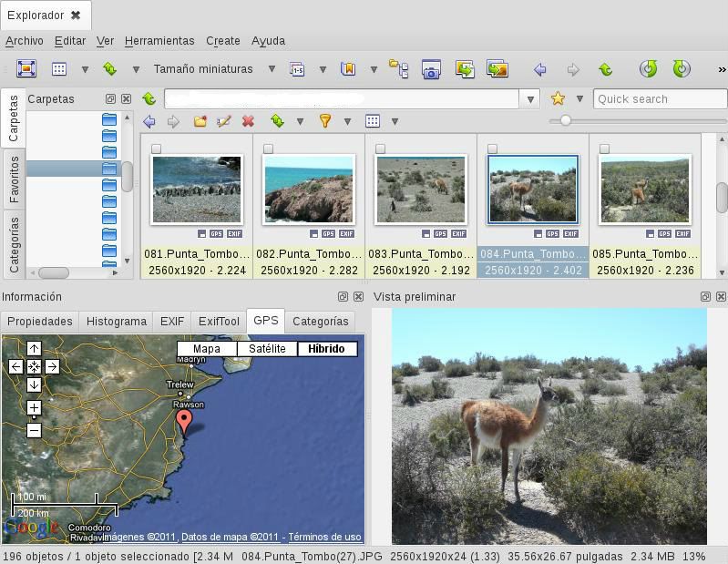Click the batch rename 1-5 icon
This screenshot has height=564, width=728.
(x=297, y=69)
